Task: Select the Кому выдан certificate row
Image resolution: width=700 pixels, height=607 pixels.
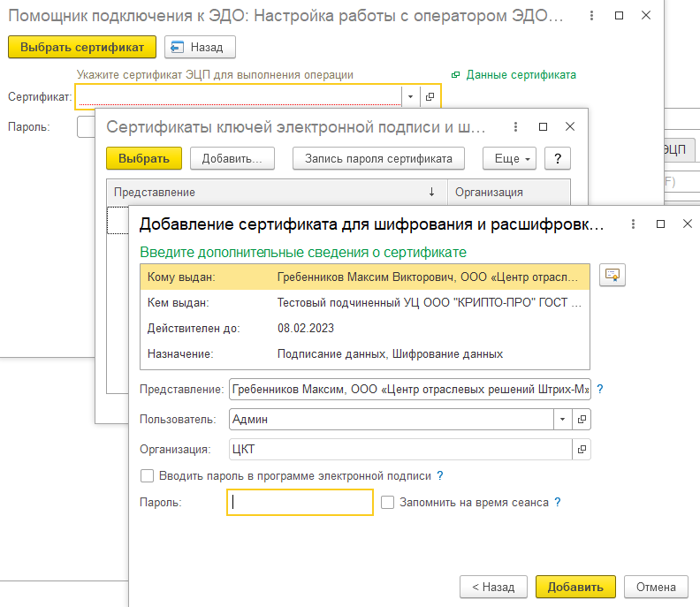Action: tap(364, 277)
